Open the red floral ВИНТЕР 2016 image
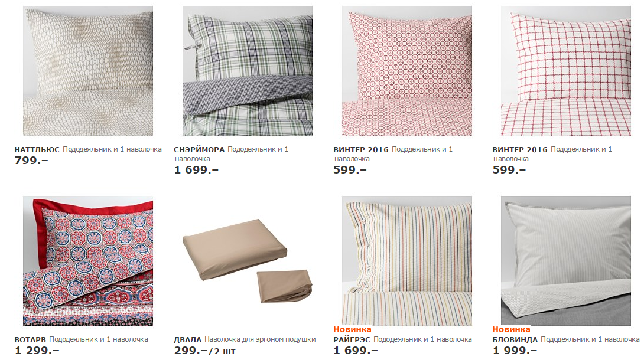 407,71
